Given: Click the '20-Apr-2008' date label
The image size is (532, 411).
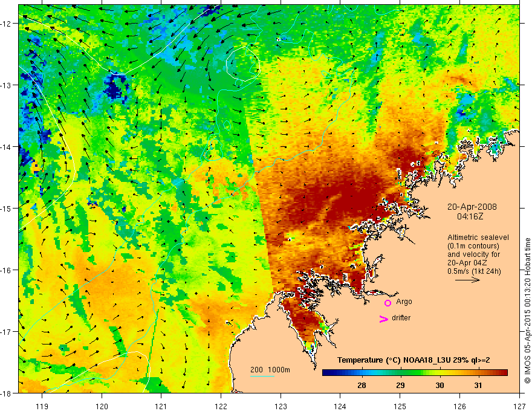Looking at the screenshot, I should [472, 207].
